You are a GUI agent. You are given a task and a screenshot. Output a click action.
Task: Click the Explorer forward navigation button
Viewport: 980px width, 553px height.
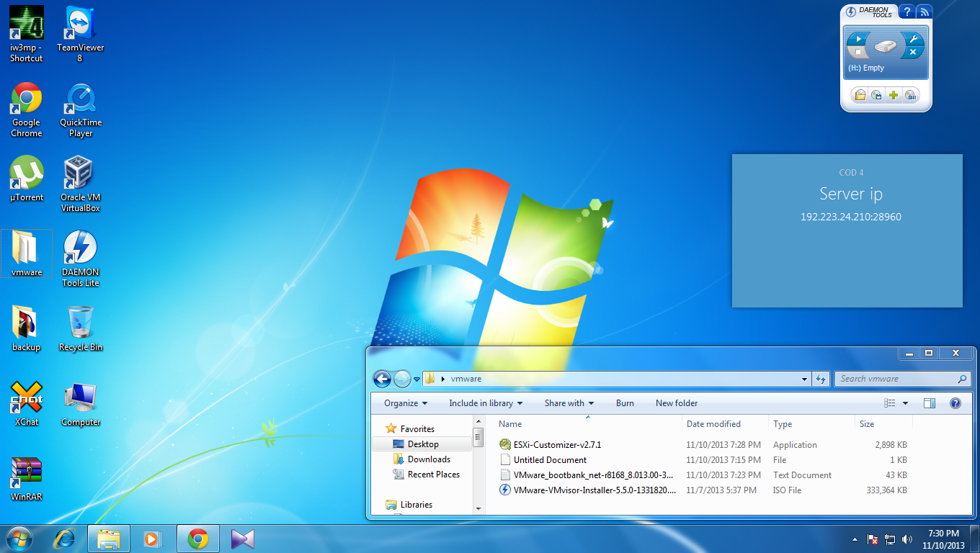tap(402, 379)
